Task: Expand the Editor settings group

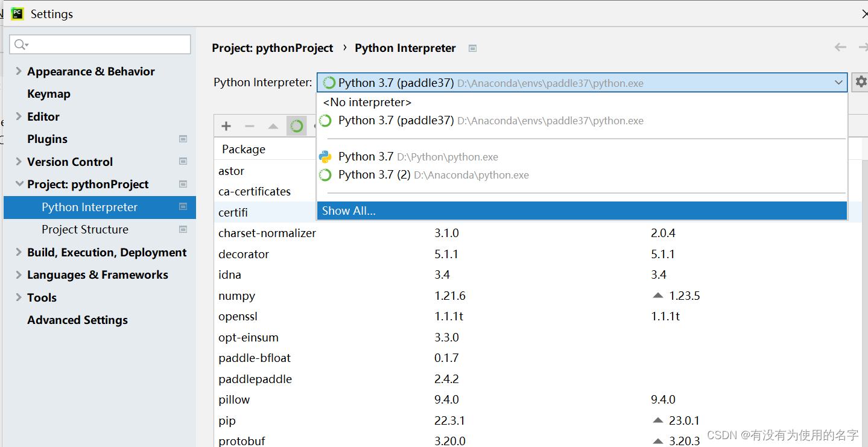Action: coord(19,116)
